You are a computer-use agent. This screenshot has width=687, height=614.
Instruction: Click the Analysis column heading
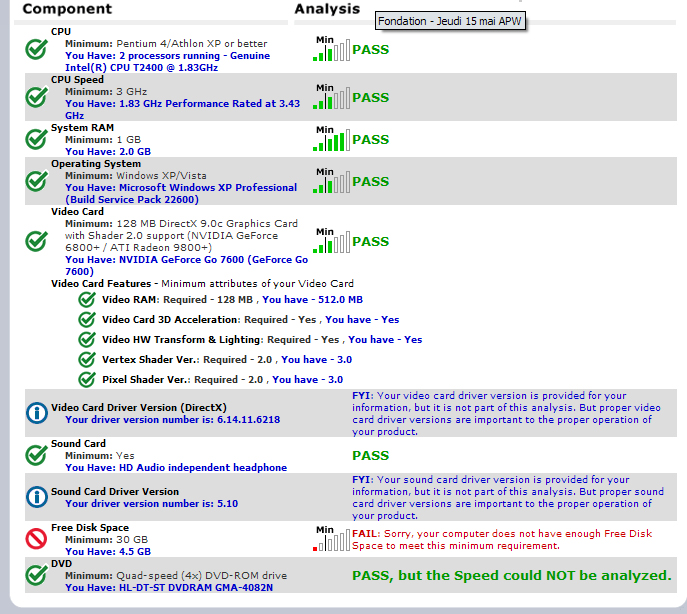[x=327, y=9]
